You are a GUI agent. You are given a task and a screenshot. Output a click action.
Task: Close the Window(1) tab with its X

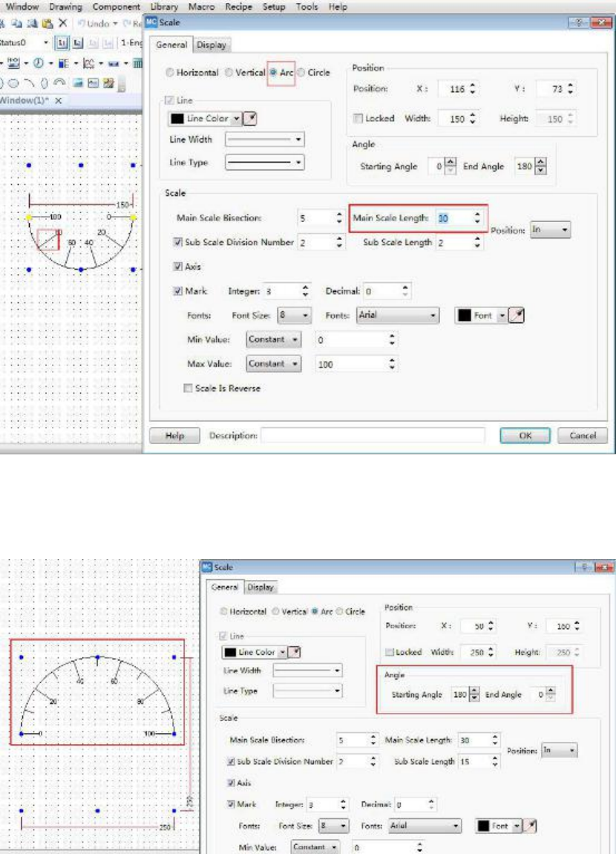[58, 101]
